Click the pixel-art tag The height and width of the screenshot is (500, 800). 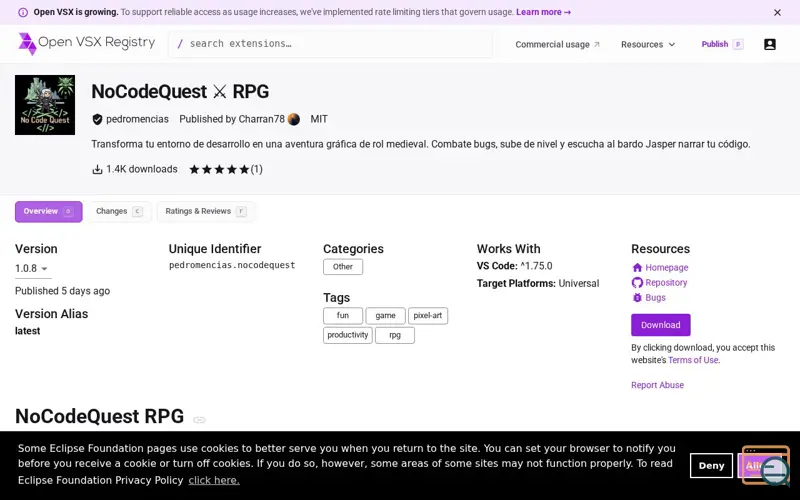(x=428, y=316)
